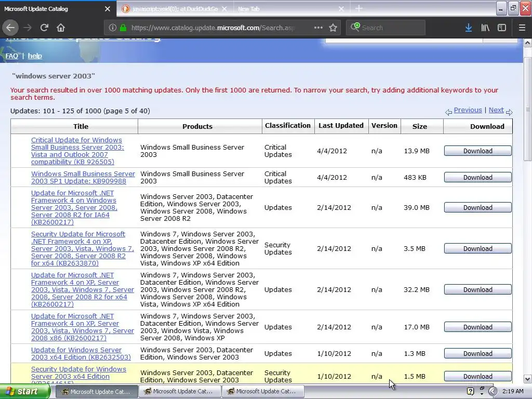Expand hidden tray icons arrow
Image resolution: width=532 pixels, height=399 pixels.
[493, 391]
